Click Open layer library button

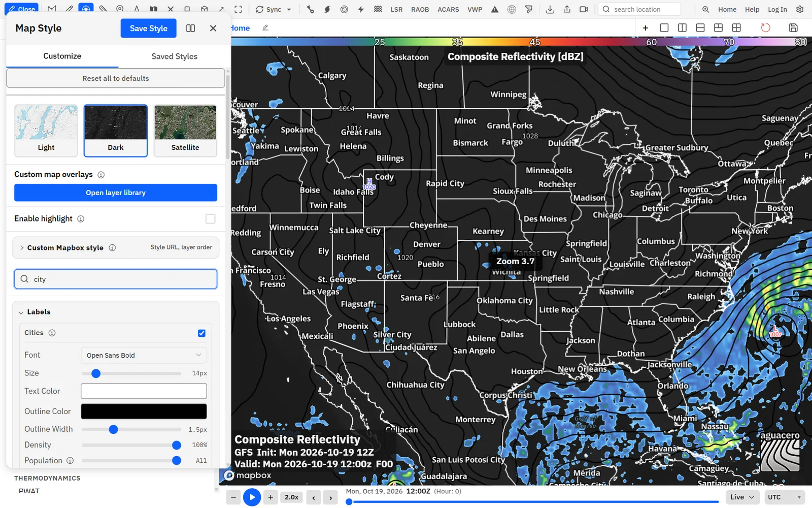[x=116, y=193]
